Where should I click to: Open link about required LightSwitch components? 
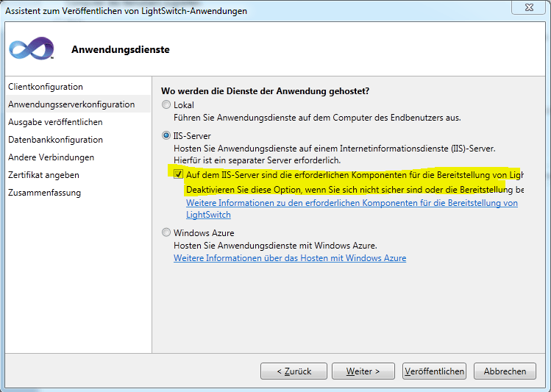tap(352, 209)
